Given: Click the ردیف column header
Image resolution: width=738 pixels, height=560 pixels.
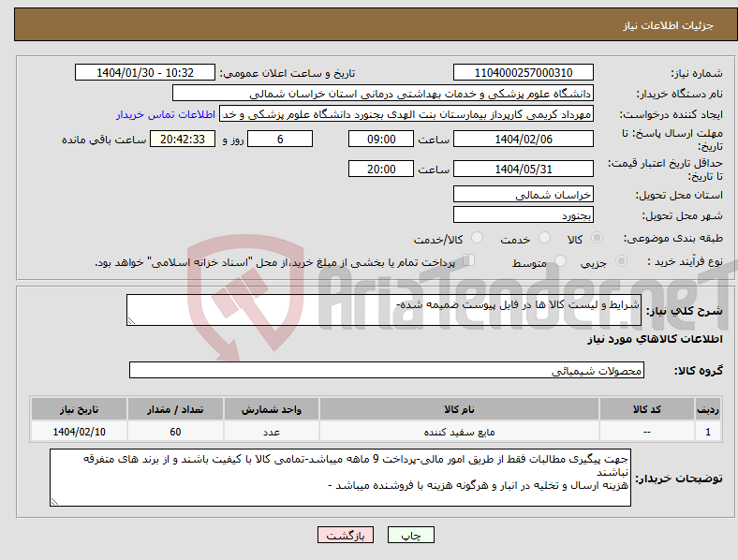Looking at the screenshot, I should point(708,409).
